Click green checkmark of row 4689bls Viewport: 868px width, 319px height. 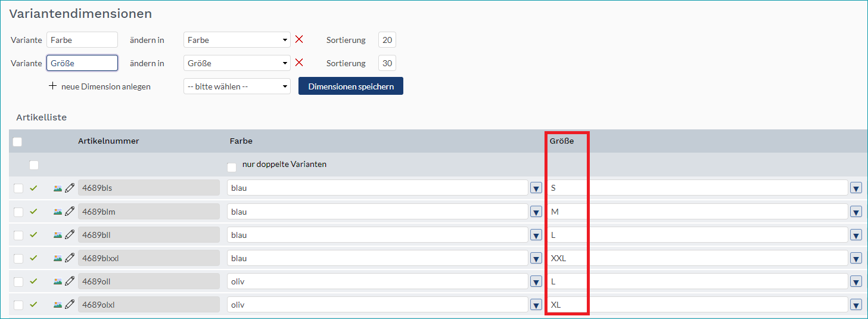[33, 188]
